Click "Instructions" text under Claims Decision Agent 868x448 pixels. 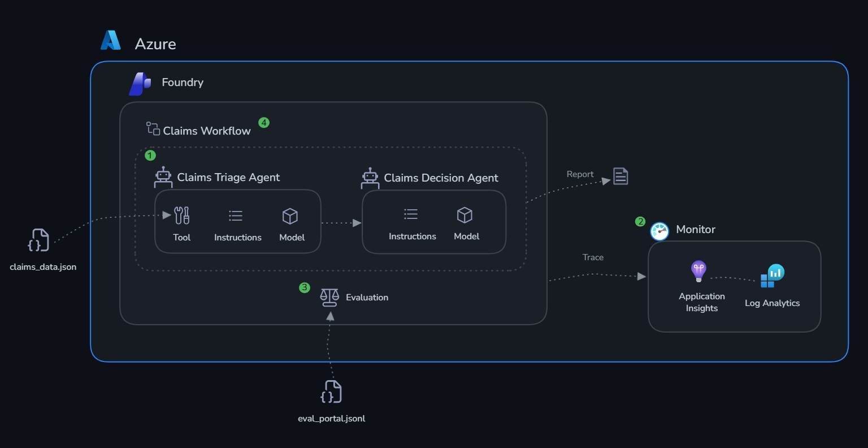(413, 236)
